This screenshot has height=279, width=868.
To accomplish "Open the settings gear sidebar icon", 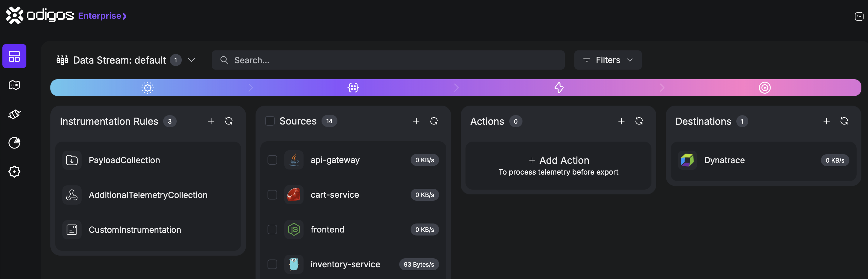I will pos(14,172).
